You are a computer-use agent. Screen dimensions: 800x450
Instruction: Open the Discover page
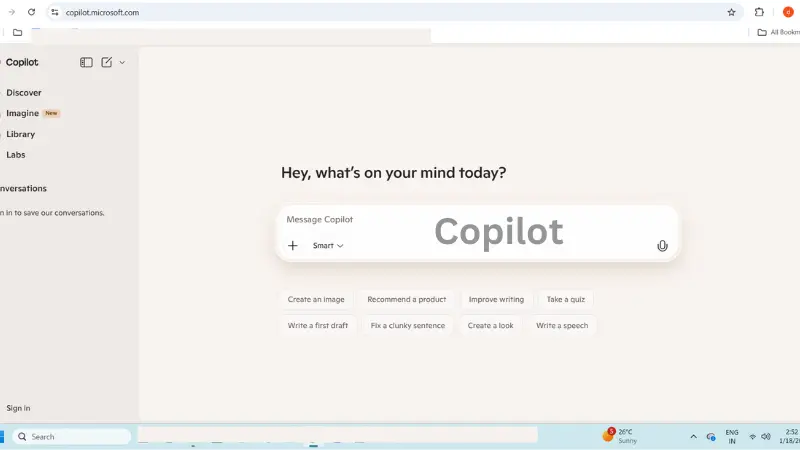point(23,93)
